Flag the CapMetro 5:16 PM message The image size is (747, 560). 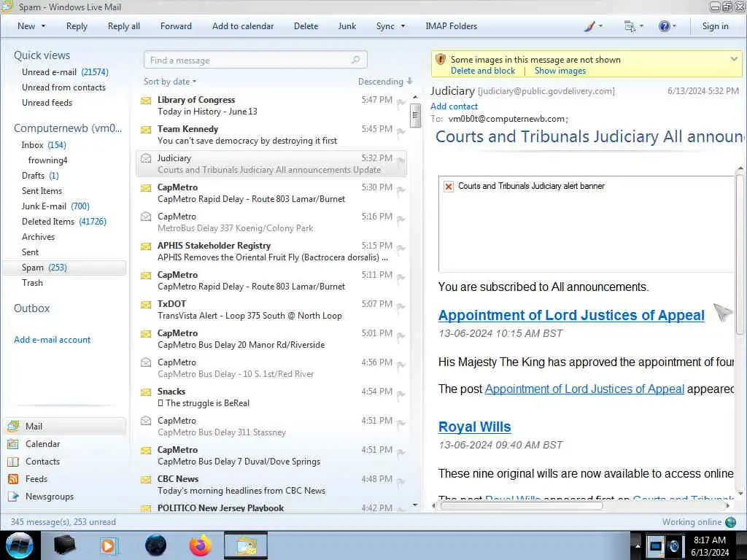coord(400,219)
